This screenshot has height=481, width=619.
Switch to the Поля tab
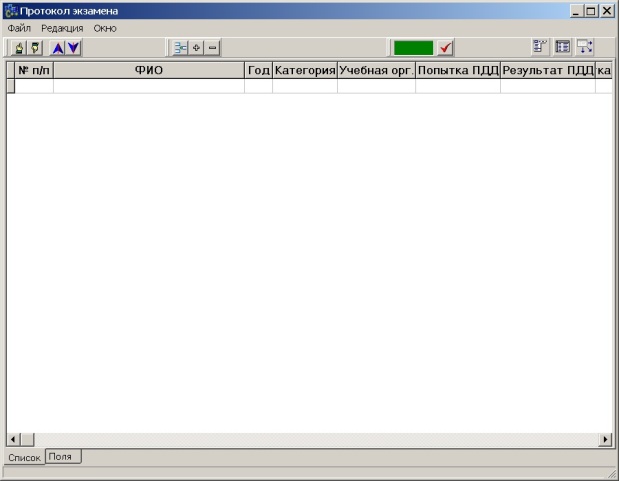click(60, 456)
